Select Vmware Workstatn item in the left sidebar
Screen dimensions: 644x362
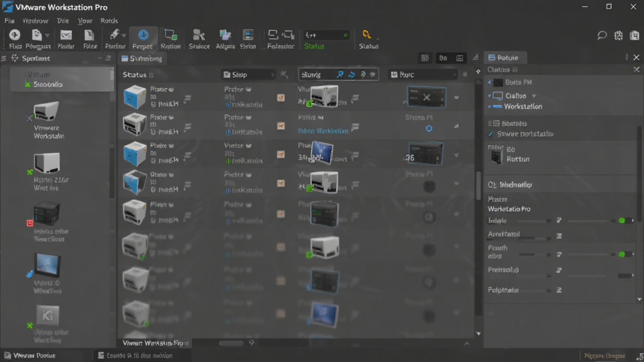[48, 121]
